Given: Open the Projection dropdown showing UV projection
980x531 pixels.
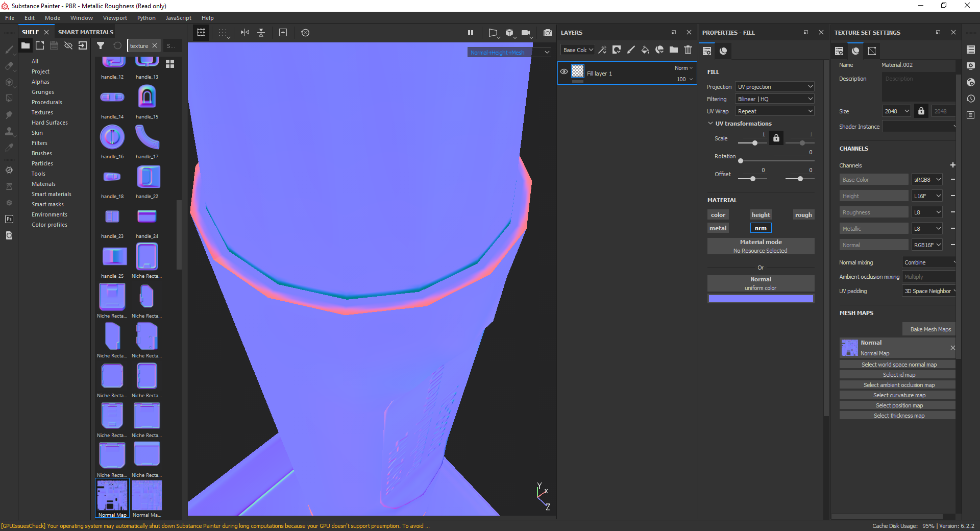Looking at the screenshot, I should [774, 87].
